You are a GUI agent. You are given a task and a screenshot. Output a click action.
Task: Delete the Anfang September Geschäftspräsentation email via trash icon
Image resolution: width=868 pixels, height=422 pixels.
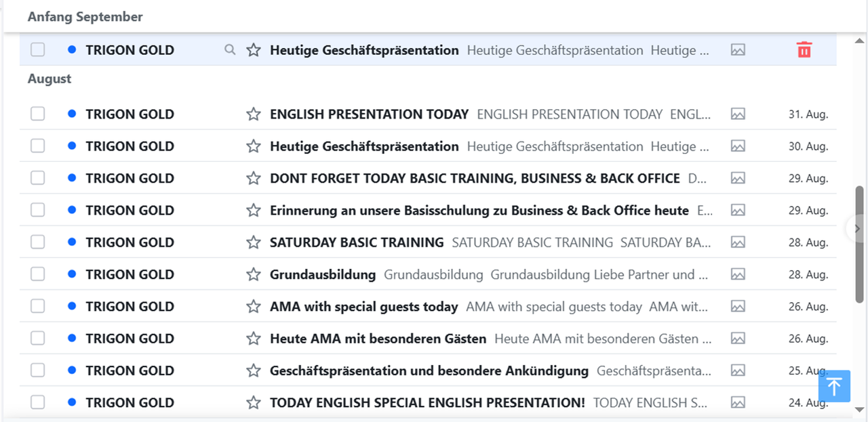[804, 49]
